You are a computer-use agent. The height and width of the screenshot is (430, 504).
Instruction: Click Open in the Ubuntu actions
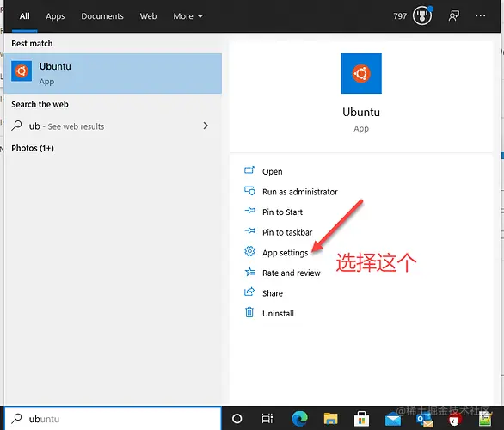pos(273,172)
